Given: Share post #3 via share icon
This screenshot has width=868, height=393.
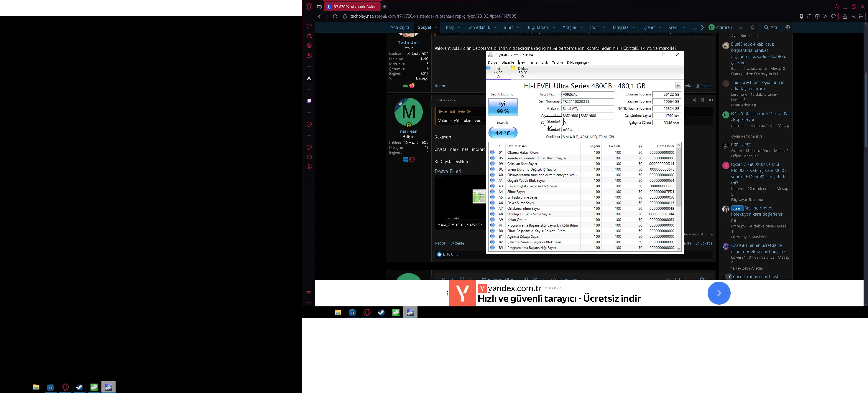Looking at the screenshot, I should 694,100.
